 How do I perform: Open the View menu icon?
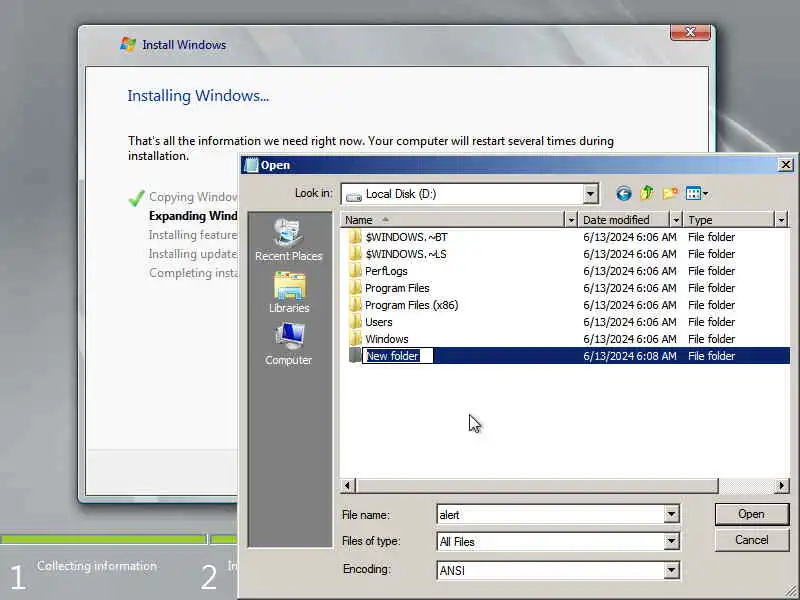[x=697, y=193]
